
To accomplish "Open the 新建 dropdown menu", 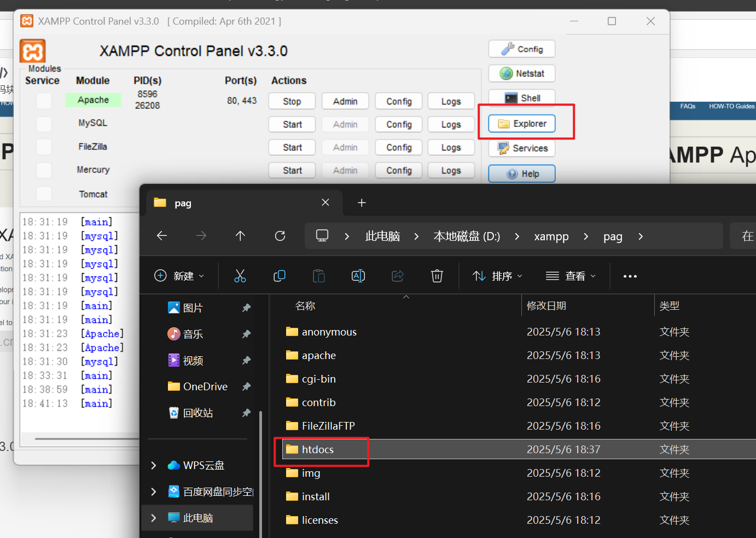I will pyautogui.click(x=179, y=276).
